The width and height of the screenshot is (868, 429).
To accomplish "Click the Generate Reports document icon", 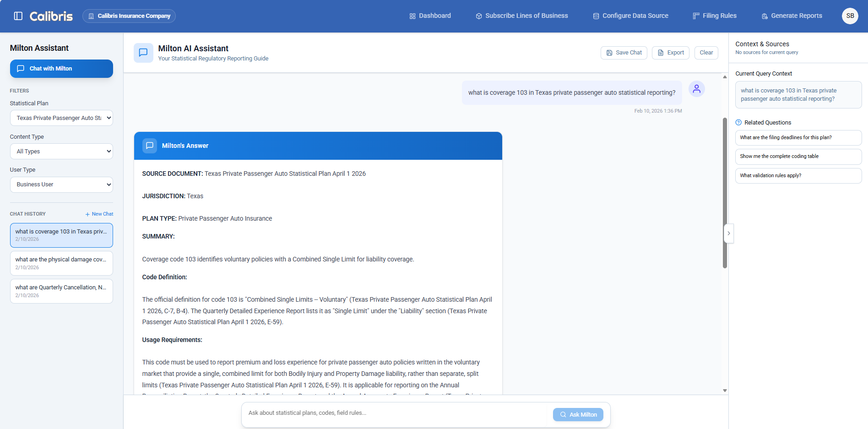I will 764,16.
